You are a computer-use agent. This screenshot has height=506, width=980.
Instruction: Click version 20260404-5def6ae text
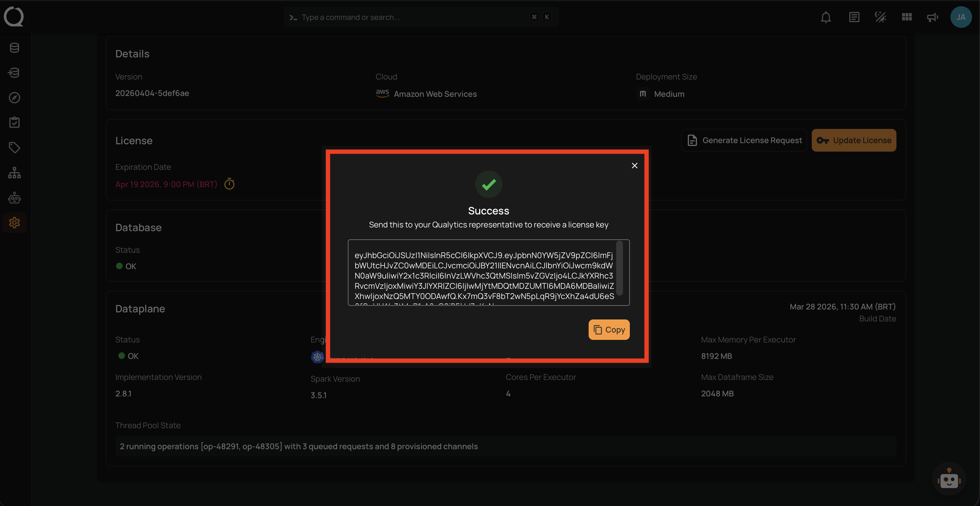coord(152,93)
